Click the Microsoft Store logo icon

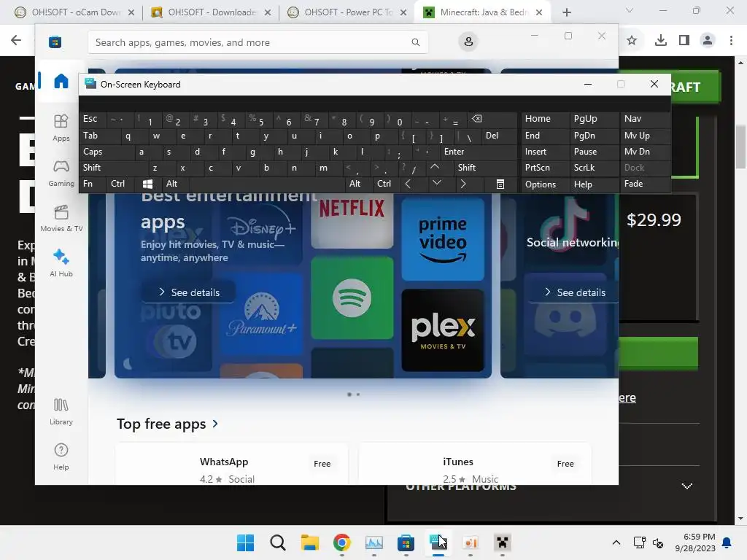[55, 42]
